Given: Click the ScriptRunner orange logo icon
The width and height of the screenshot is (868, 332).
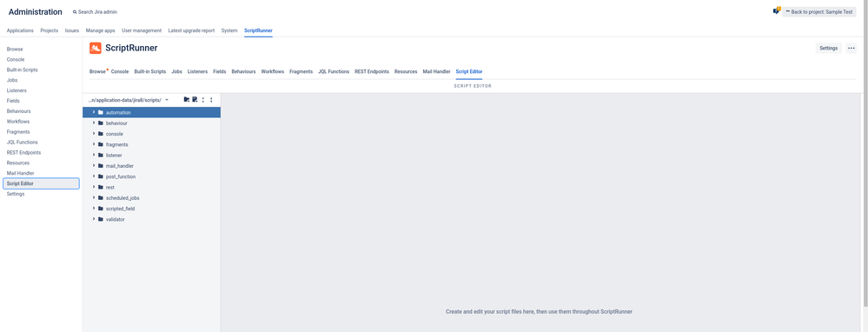Looking at the screenshot, I should click(96, 48).
